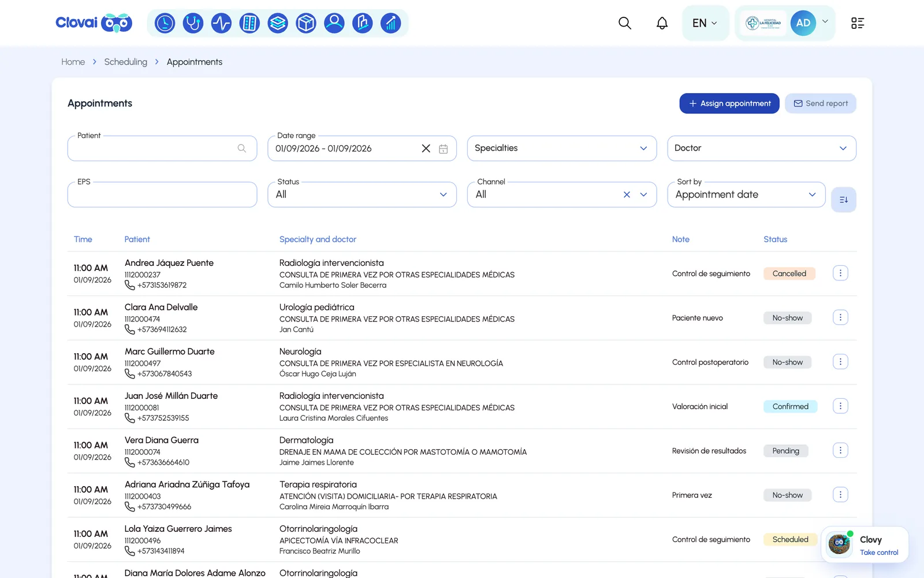Viewport: 924px width, 578px height.
Task: Open the heartbeat pulse module icon
Action: 221,23
